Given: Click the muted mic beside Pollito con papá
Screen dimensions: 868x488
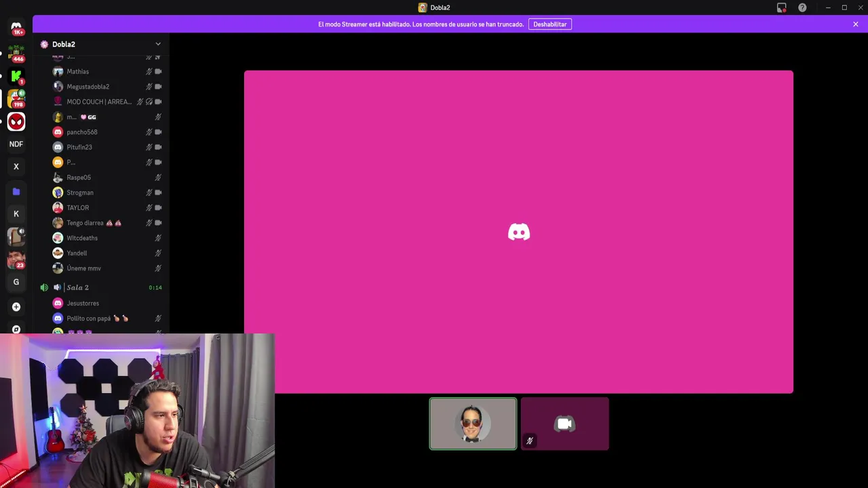Looking at the screenshot, I should coord(158,319).
